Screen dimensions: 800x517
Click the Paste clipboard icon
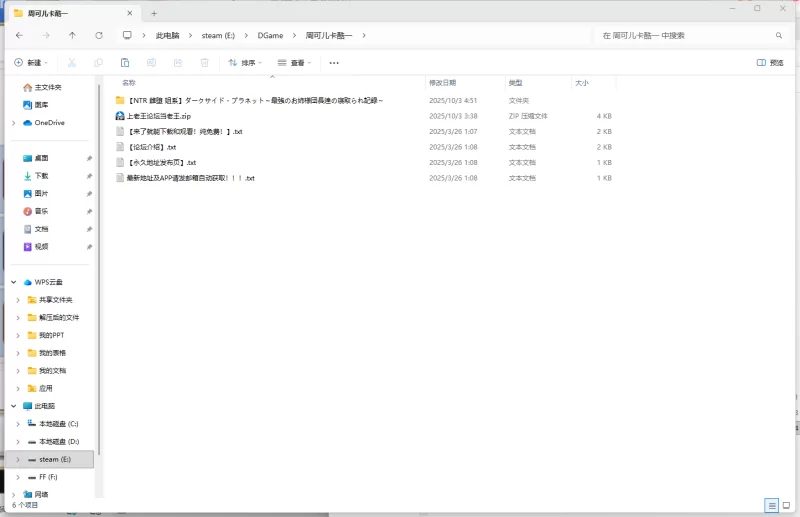click(x=125, y=63)
